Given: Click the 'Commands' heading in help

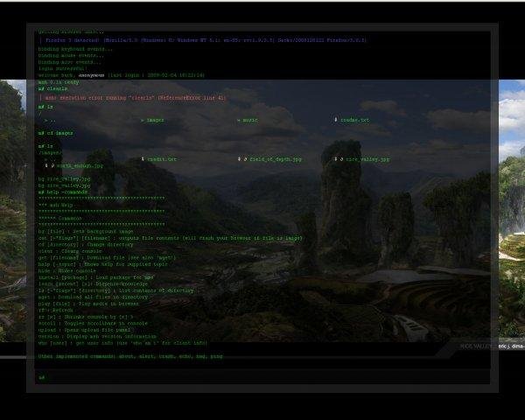Looking at the screenshot, I should point(59,218).
